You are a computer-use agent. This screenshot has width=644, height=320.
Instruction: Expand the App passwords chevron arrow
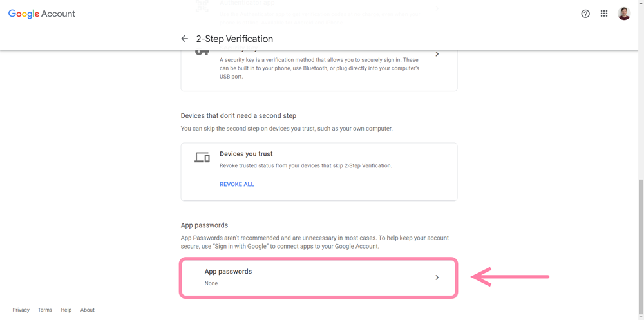coord(437,278)
